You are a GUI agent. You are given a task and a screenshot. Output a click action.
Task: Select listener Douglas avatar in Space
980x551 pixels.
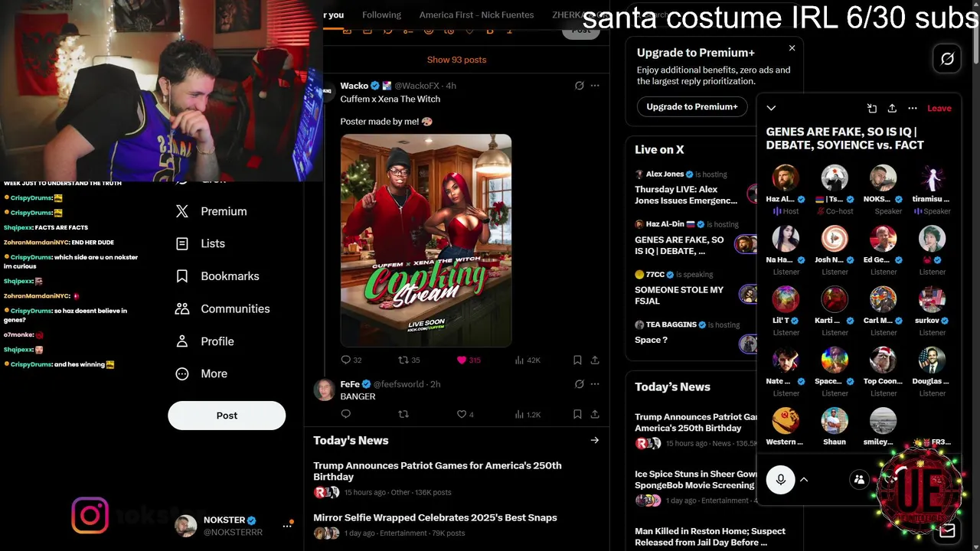[932, 360]
